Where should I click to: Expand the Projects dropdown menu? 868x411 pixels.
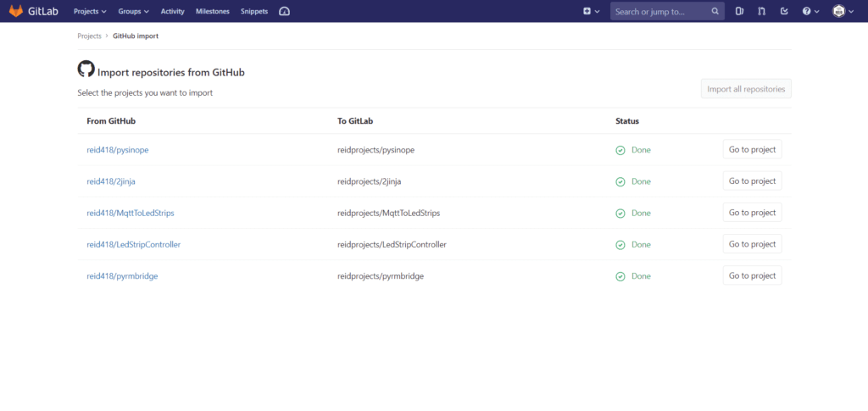pyautogui.click(x=90, y=11)
